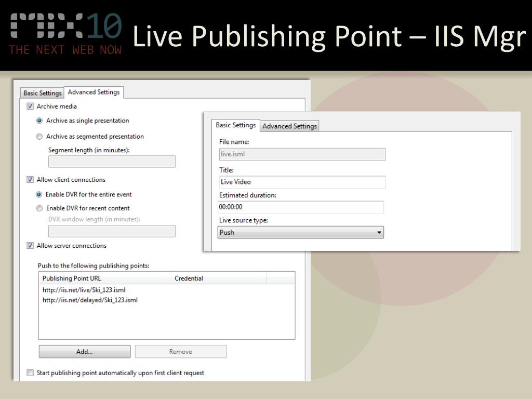Viewport: 532px width, 399px height.
Task: Click the Title field containing Live Video
Action: pyautogui.click(x=302, y=182)
